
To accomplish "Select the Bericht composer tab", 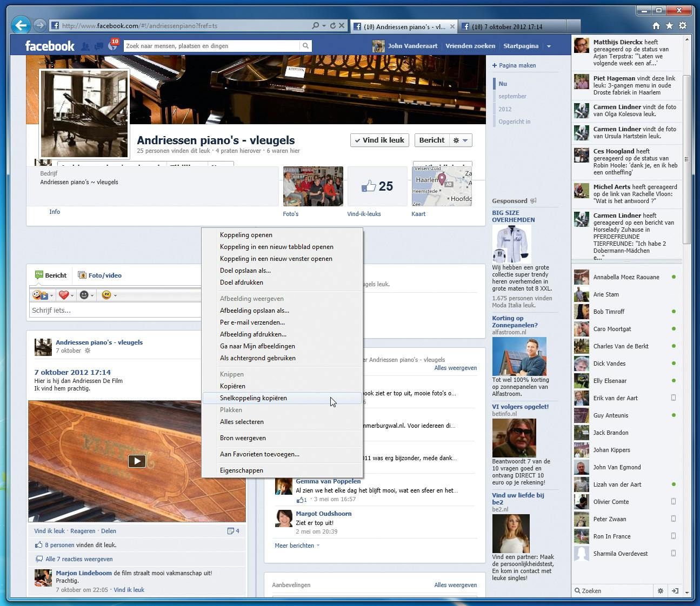I will (x=51, y=275).
